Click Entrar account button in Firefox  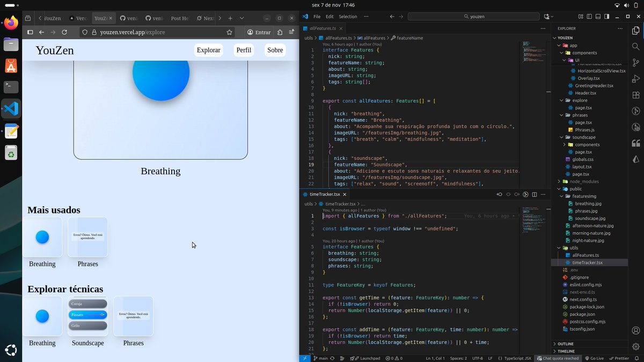click(x=259, y=32)
